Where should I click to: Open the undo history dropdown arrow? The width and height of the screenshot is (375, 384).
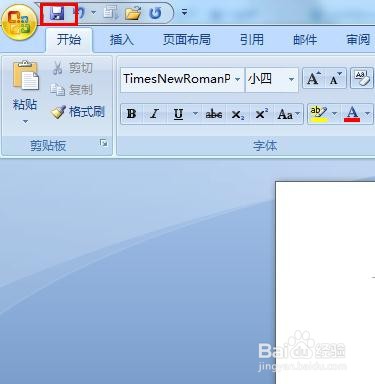94,13
